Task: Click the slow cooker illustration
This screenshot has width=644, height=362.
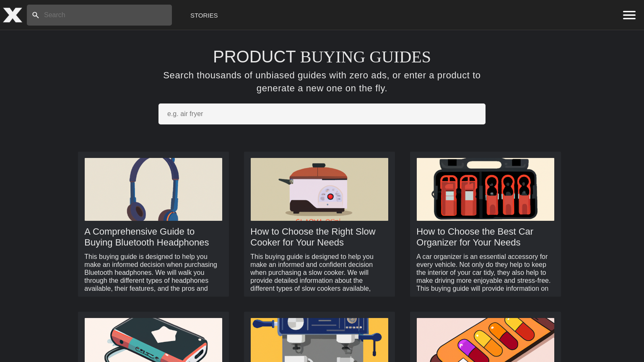Action: [319, 189]
